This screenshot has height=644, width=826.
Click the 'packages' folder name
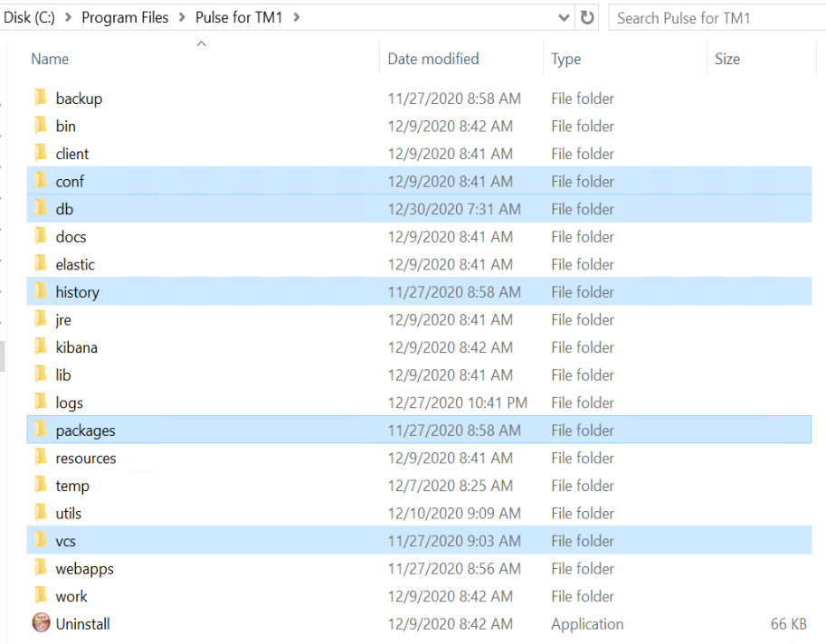point(85,431)
